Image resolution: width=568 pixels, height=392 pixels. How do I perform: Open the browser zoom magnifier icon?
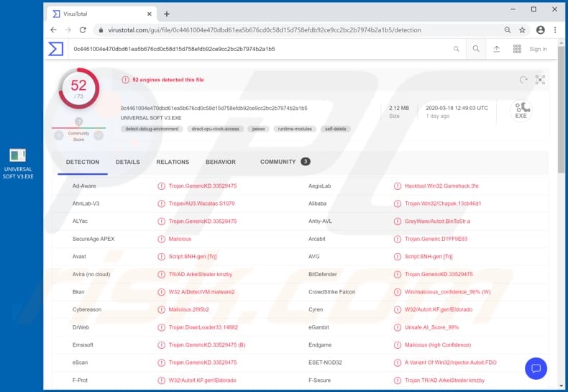508,30
